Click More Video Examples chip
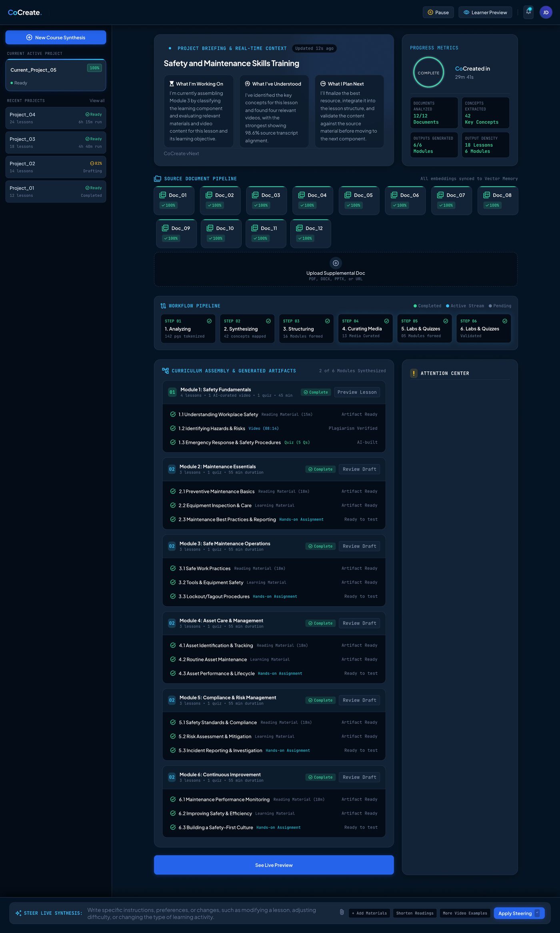Screen dimensions: 560x933 tap(465, 913)
